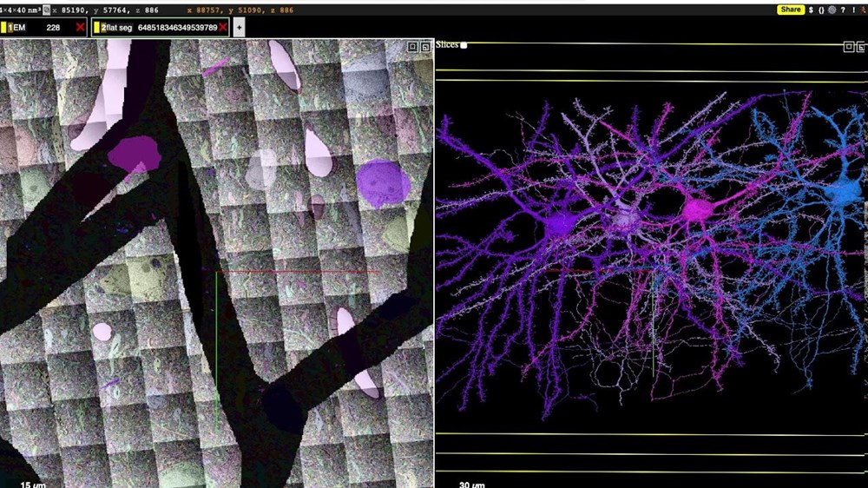Remove the flat seg layer with red X

tap(223, 28)
